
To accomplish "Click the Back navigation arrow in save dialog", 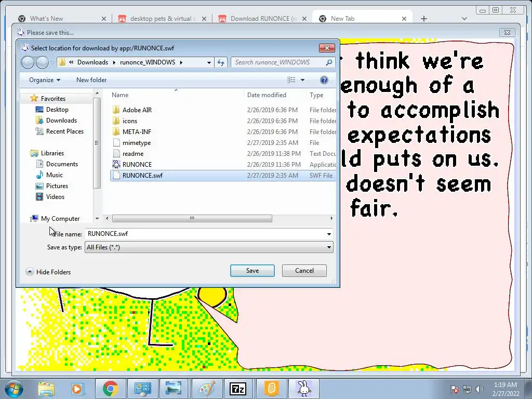I will (x=28, y=62).
